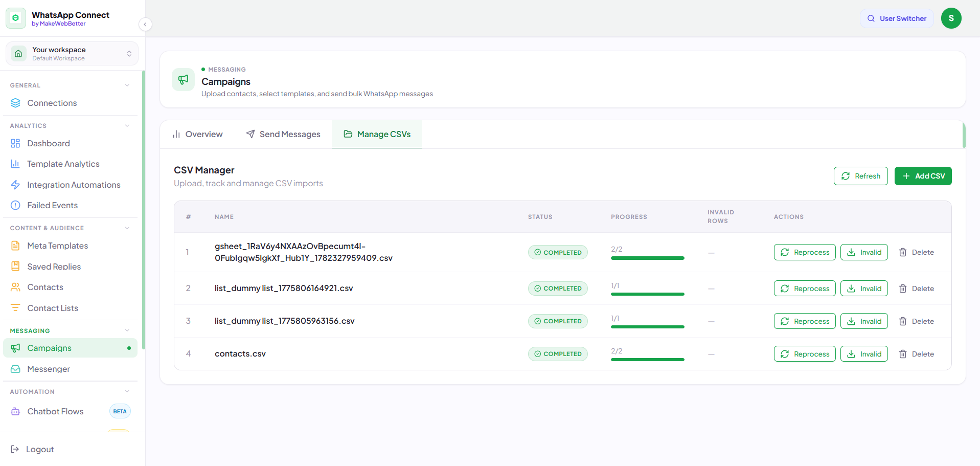Select the Manage CSVs tab

pos(377,134)
